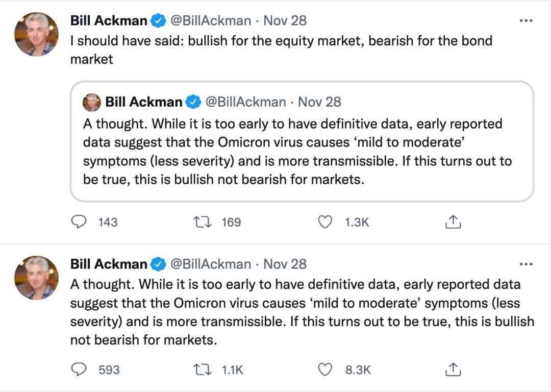This screenshot has height=392, width=551.
Task: Open Bill Ackman's avatar on the bottom tweet
Action: coord(37,278)
